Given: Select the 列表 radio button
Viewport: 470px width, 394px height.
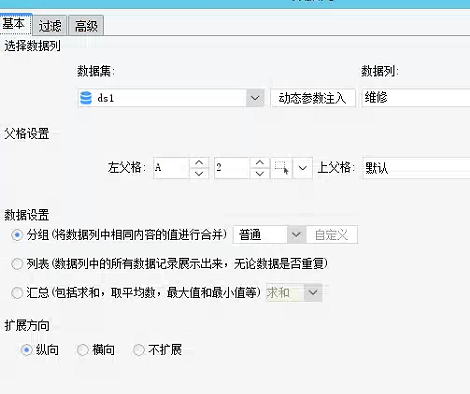Looking at the screenshot, I should [x=17, y=264].
